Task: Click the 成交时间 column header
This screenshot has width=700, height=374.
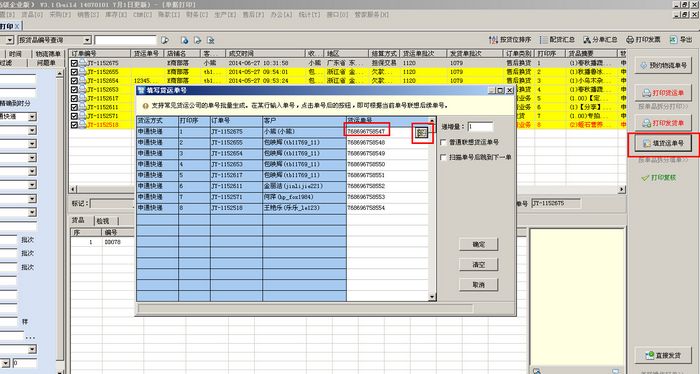Action: [265, 54]
